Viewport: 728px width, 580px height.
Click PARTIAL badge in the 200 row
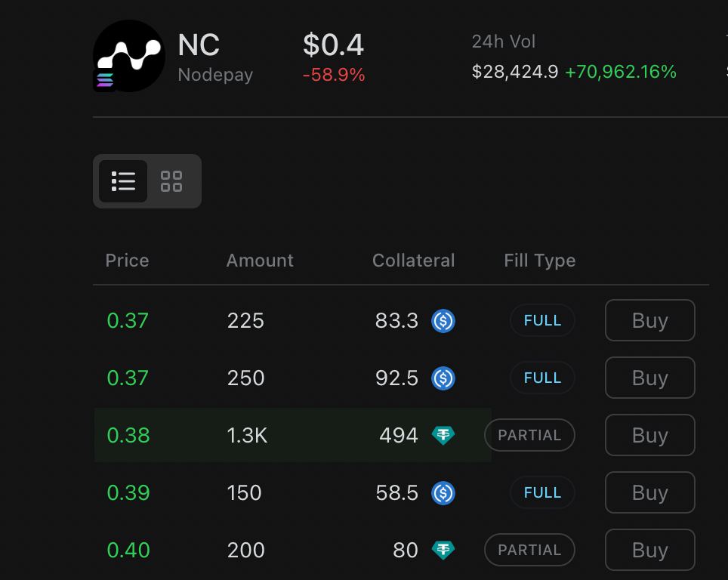(x=529, y=550)
